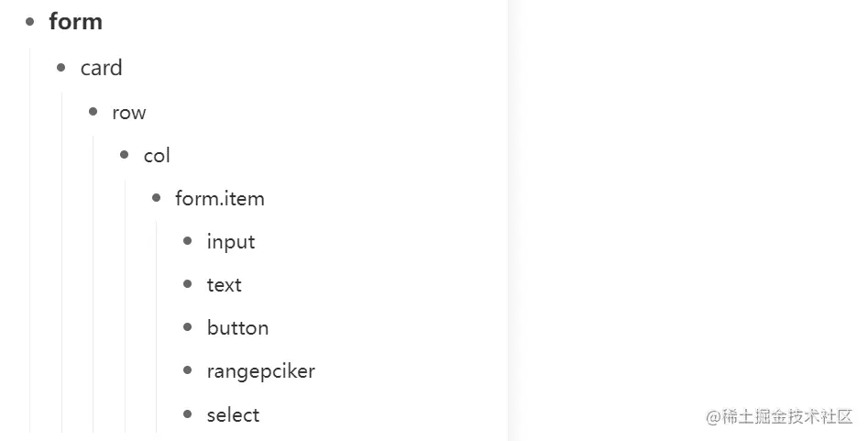The image size is (868, 441).
Task: Choose the rangepciker entry
Action: pyautogui.click(x=261, y=371)
